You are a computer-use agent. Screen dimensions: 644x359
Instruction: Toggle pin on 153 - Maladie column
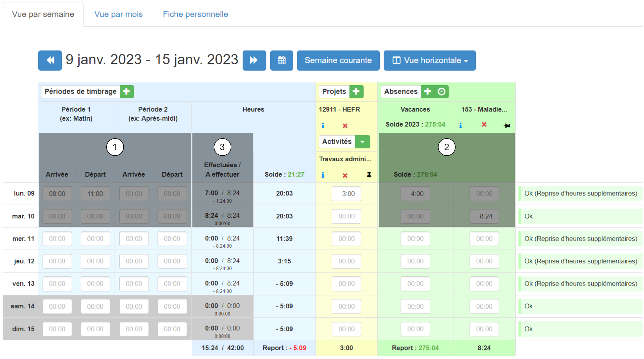point(507,125)
